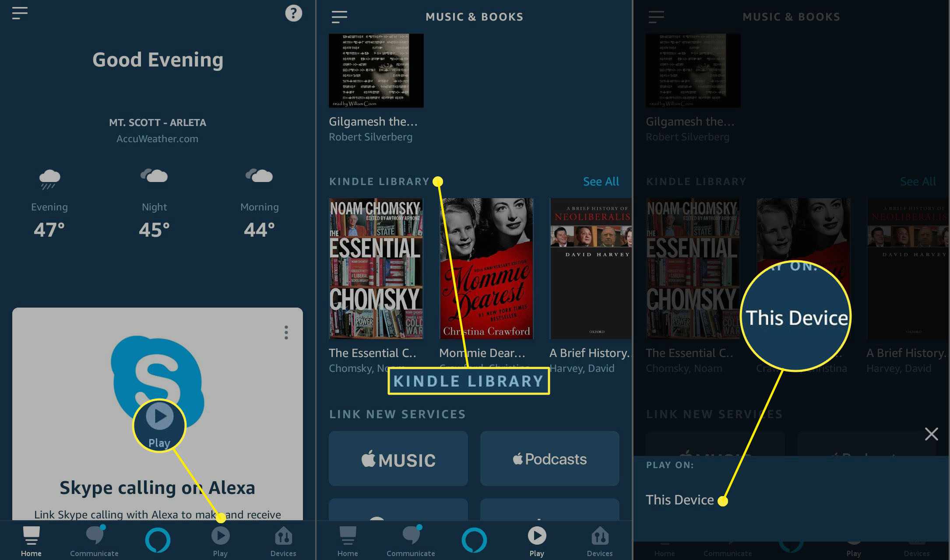The image size is (950, 560).
Task: Click the Apple Music link button
Action: pos(398,458)
